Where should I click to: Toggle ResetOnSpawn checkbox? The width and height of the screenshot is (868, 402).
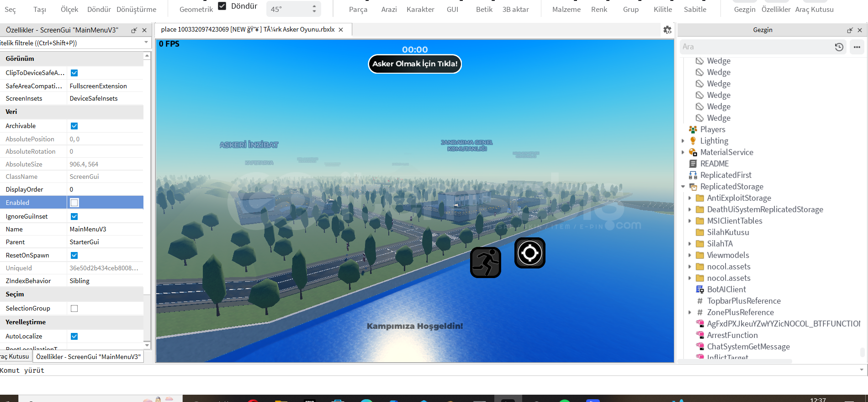(74, 255)
